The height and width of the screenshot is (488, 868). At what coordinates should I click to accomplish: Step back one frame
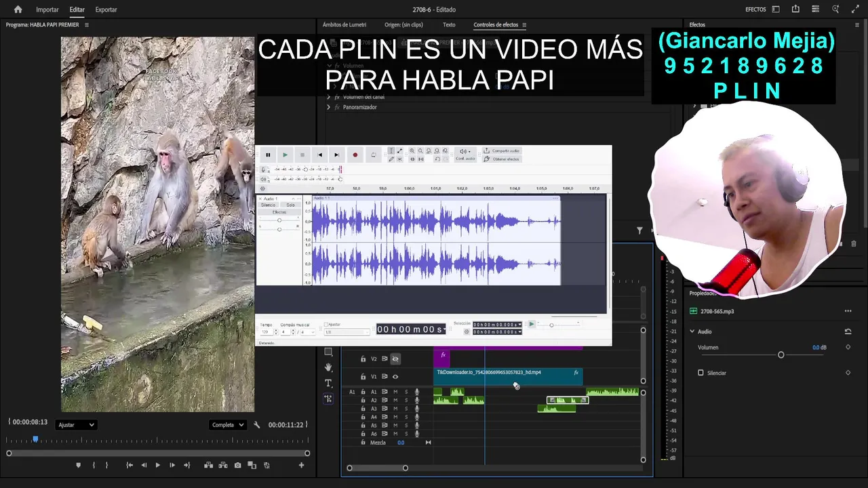click(x=144, y=466)
